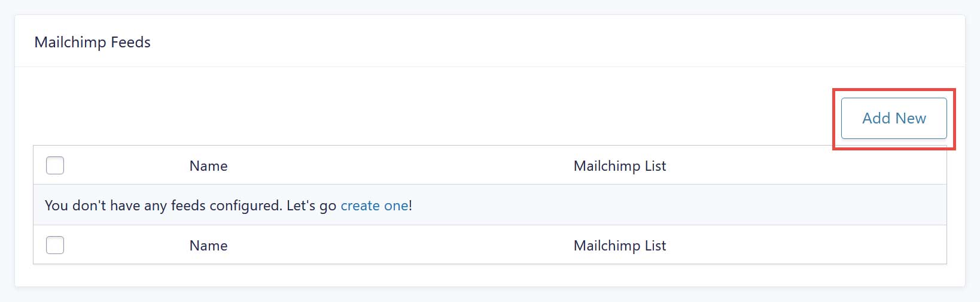Click the Mailchimp Feeds panel title text
Viewport: 980px width, 302px height.
pos(93,43)
